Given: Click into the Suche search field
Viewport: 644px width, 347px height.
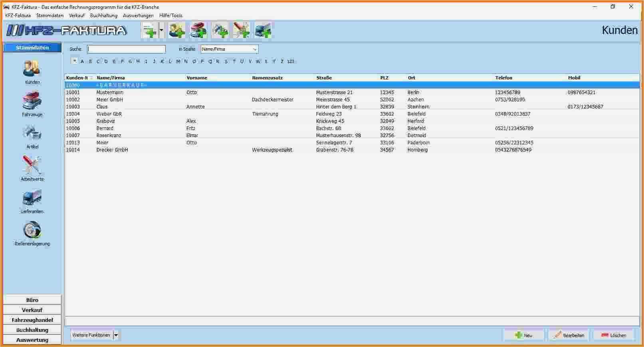Looking at the screenshot, I should coord(127,49).
